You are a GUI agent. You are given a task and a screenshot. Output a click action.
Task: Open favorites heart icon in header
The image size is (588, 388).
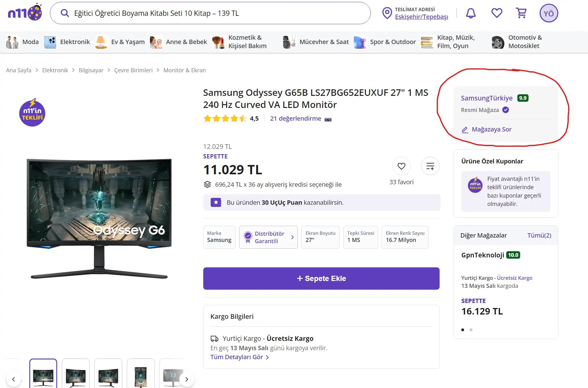click(x=497, y=13)
